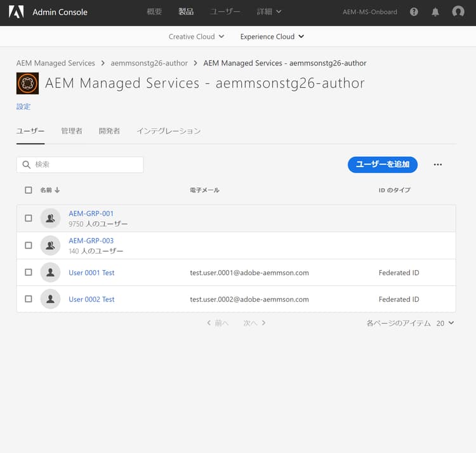Expand the Creative Cloud dropdown

tap(196, 36)
